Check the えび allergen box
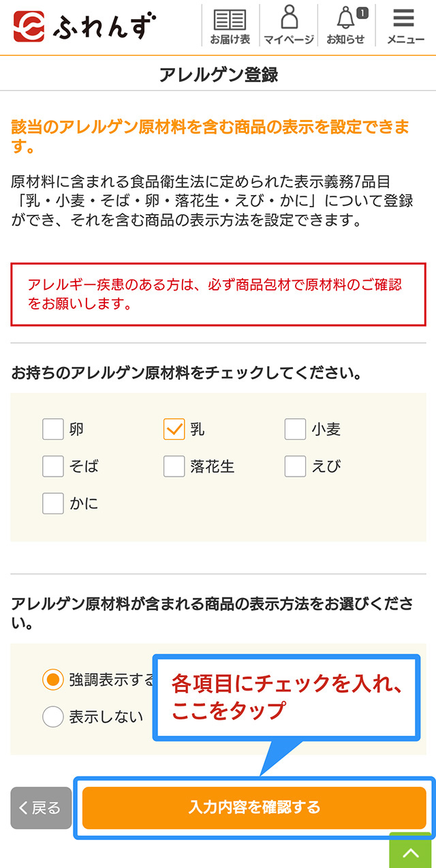 click(x=294, y=466)
